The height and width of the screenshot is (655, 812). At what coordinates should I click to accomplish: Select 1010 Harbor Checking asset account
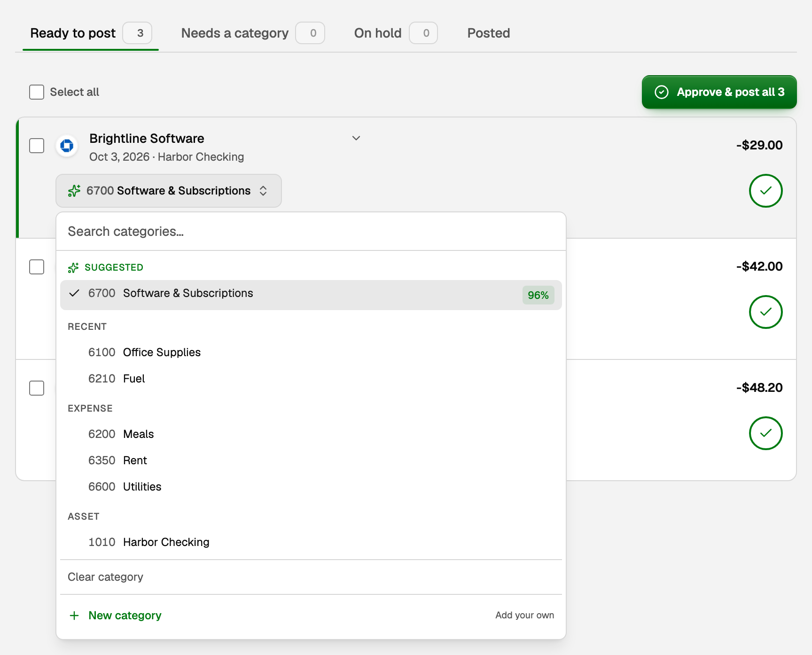(x=311, y=542)
